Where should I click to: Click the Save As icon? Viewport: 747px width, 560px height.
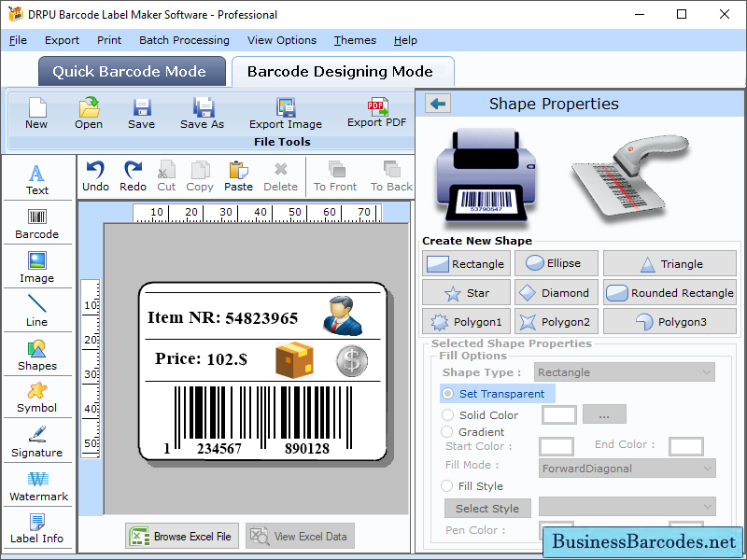point(203,107)
